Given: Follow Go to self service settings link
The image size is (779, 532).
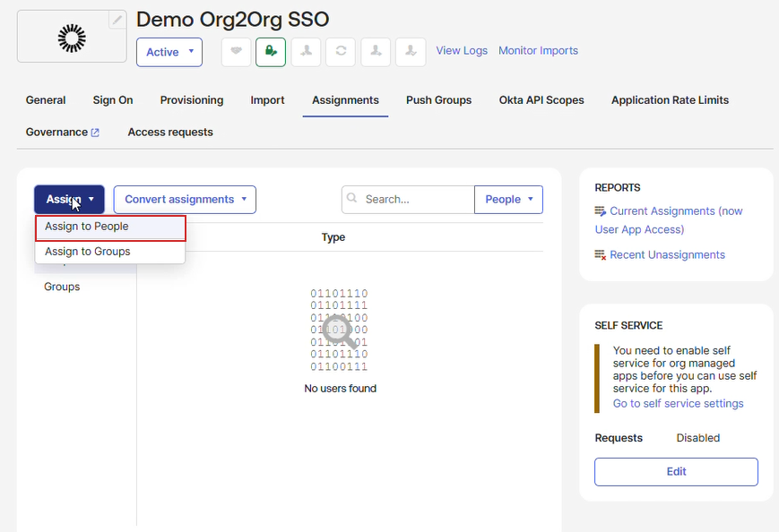Looking at the screenshot, I should tap(678, 404).
